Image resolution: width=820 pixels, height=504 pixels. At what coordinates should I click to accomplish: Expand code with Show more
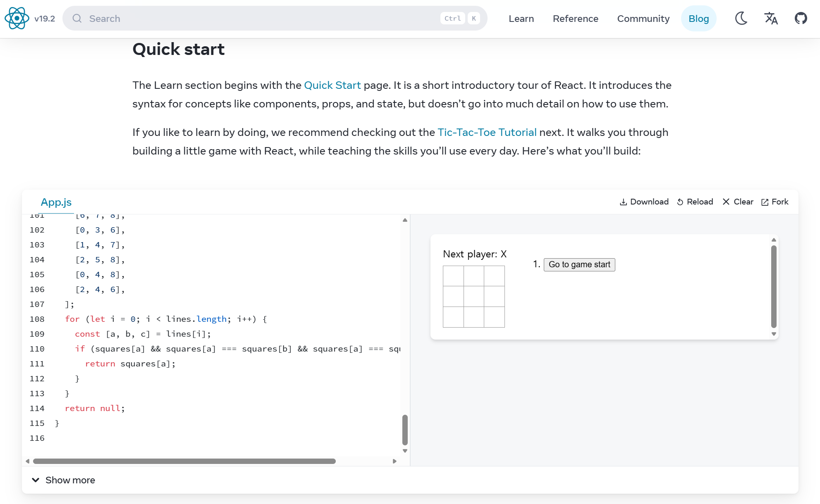pos(64,480)
